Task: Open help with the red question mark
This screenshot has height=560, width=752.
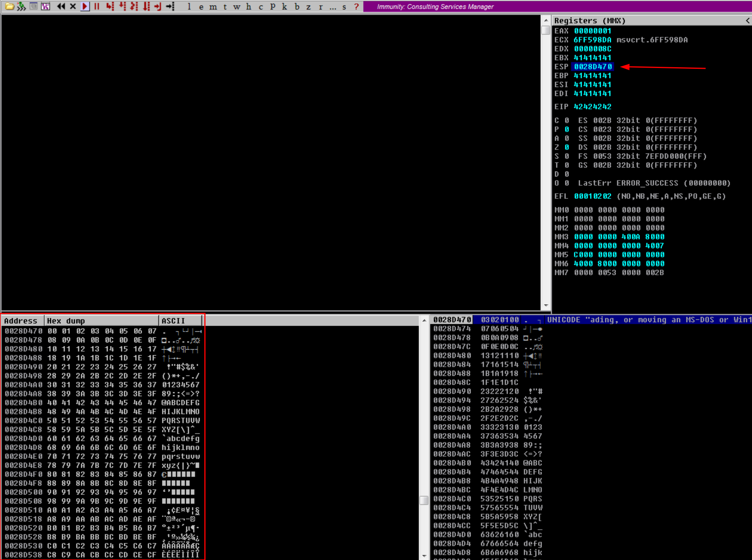Action: coord(357,6)
